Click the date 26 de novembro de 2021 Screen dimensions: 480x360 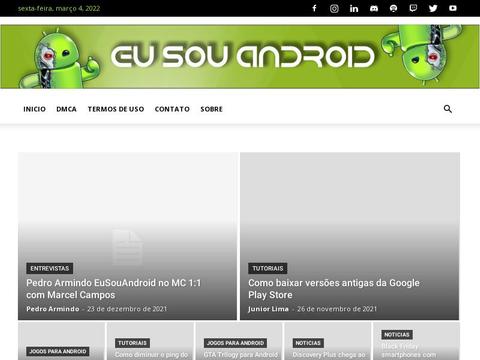pos(337,309)
